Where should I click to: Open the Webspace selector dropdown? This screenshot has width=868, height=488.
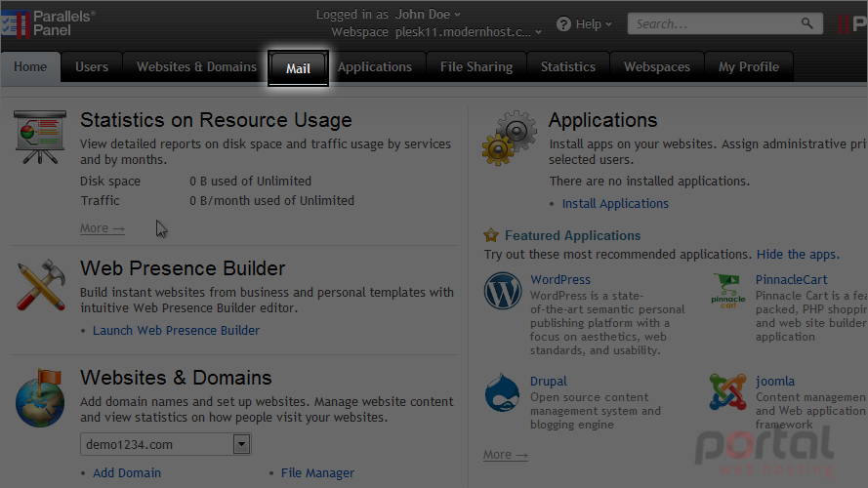click(x=468, y=32)
